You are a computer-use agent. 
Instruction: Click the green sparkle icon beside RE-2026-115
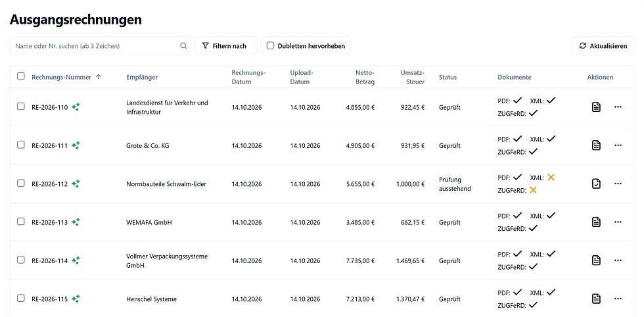pos(76,299)
